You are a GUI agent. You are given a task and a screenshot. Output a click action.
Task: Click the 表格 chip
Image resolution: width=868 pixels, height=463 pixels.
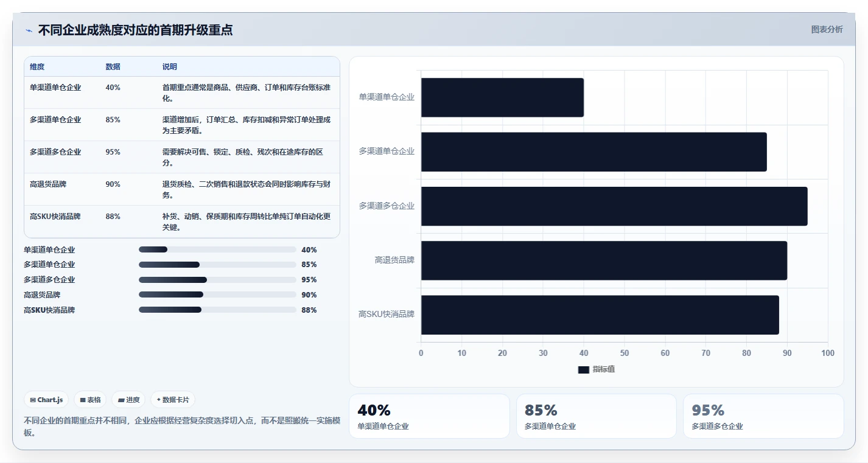point(90,400)
